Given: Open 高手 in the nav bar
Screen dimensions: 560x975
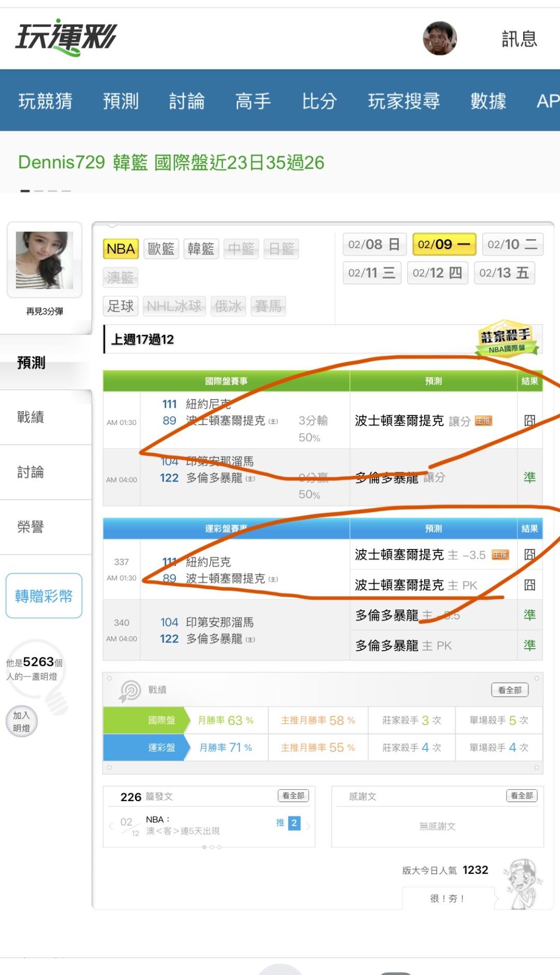Looking at the screenshot, I should coord(253,101).
